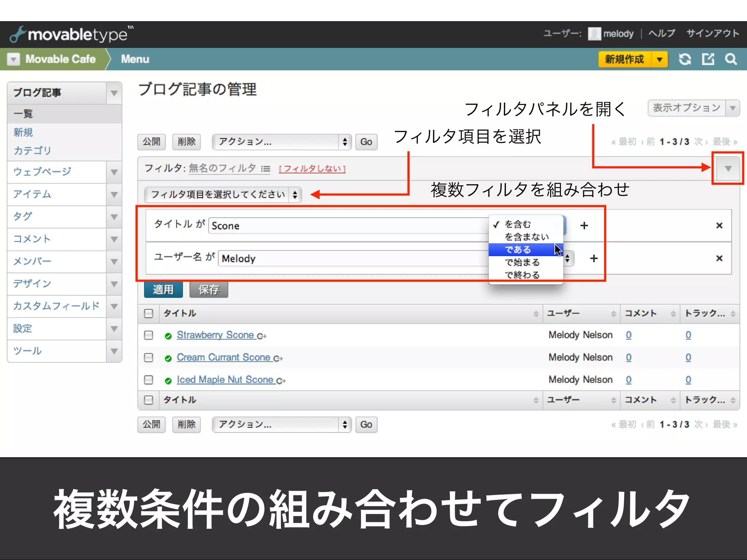Remove the ユーザー名 filter row
This screenshot has height=560, width=747.
coord(719,258)
